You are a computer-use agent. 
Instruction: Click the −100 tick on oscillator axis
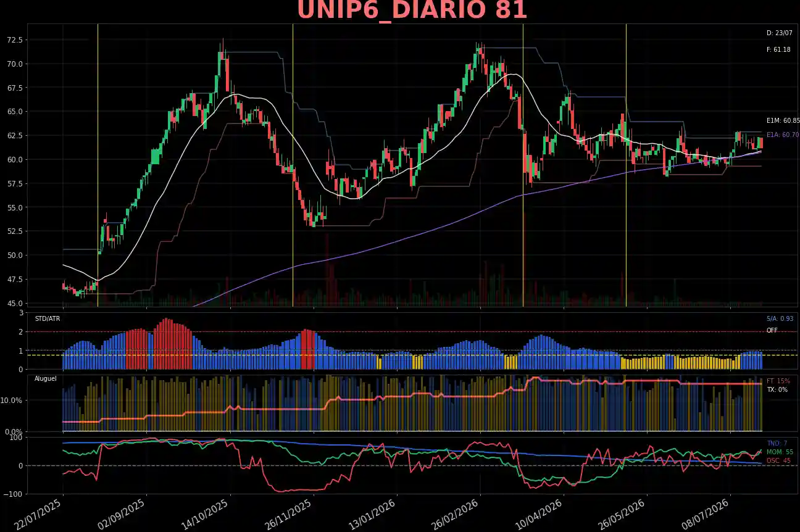pos(12,494)
